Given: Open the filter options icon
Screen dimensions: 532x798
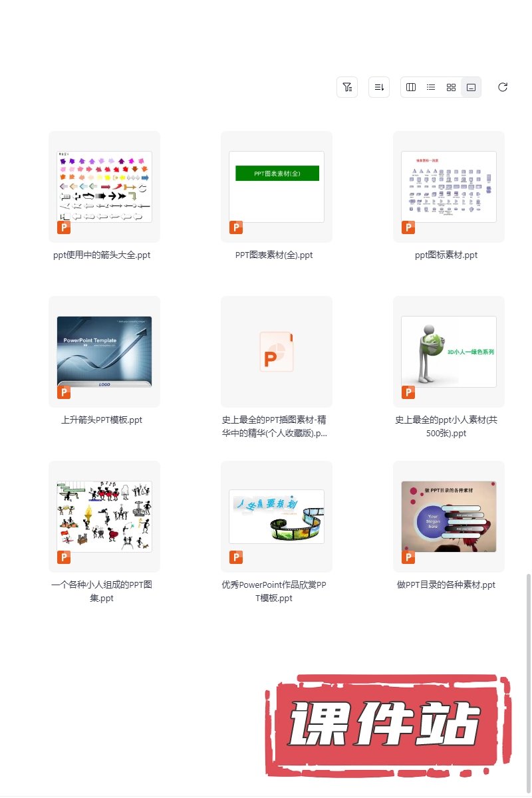Looking at the screenshot, I should 347,87.
